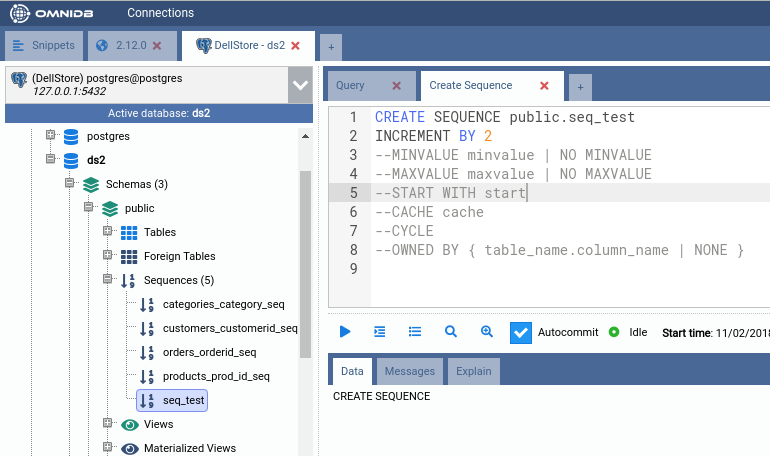Collapse the Sequences (5) tree node

coord(108,280)
